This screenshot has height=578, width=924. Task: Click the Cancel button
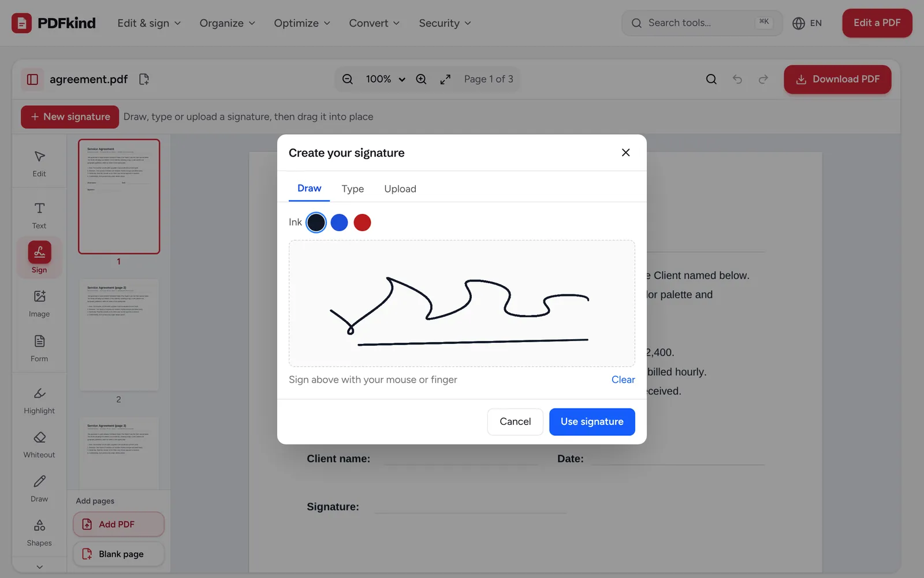pyautogui.click(x=515, y=422)
